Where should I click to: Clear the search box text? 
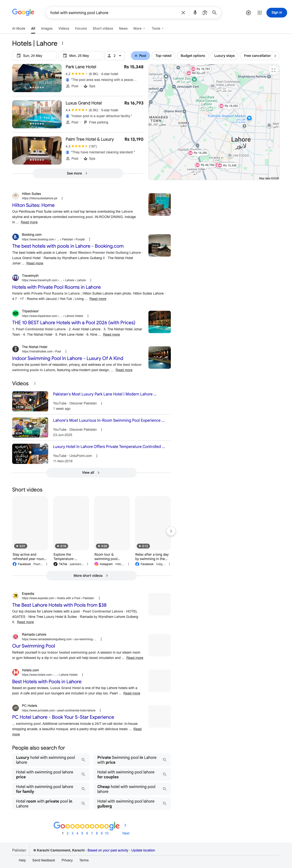(183, 13)
